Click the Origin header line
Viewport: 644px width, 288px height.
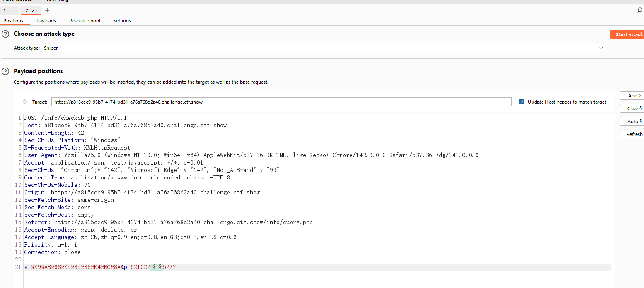pyautogui.click(x=142, y=192)
